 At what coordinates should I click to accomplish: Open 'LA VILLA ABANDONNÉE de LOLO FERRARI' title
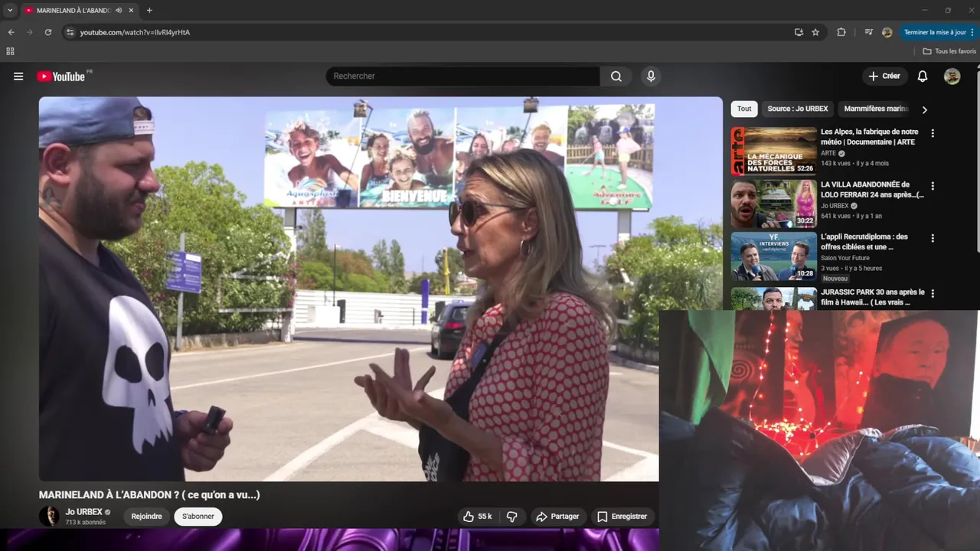pyautogui.click(x=872, y=190)
